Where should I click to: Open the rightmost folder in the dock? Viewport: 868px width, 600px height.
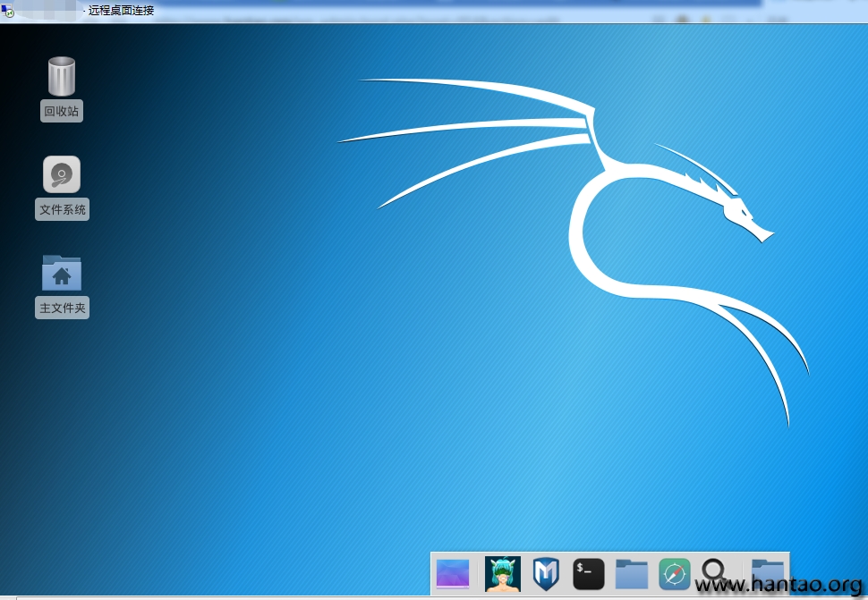767,570
